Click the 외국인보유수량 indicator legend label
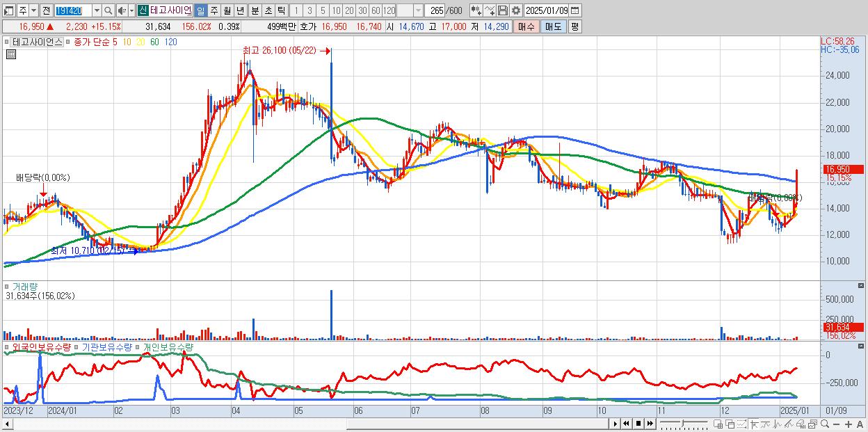The width and height of the screenshot is (868, 432). pos(41,346)
